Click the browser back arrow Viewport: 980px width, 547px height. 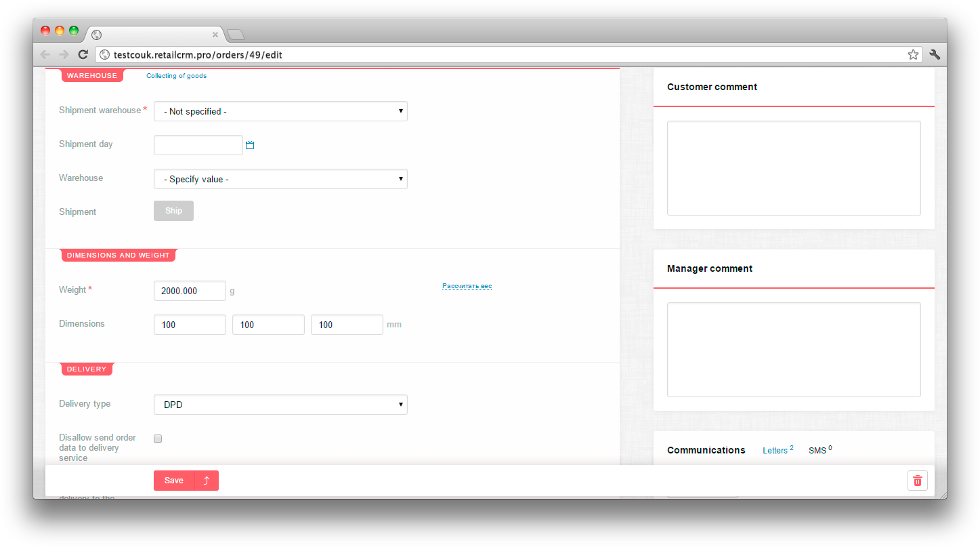coord(45,55)
